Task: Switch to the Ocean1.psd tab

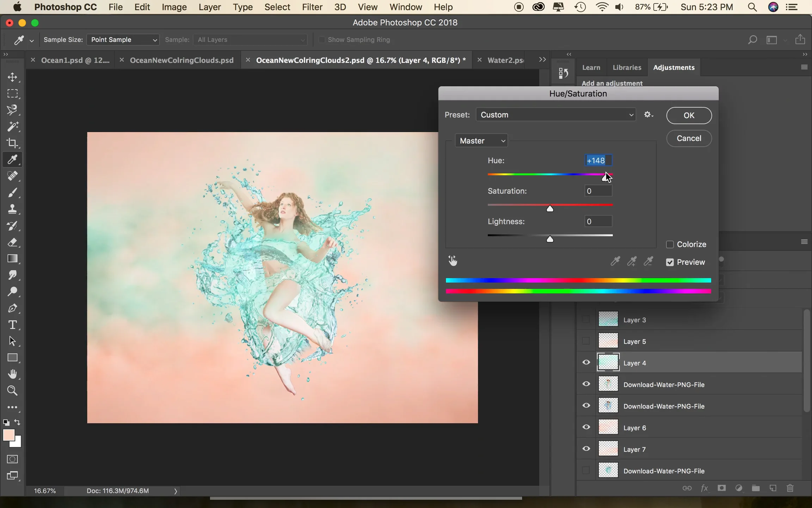Action: pyautogui.click(x=75, y=60)
